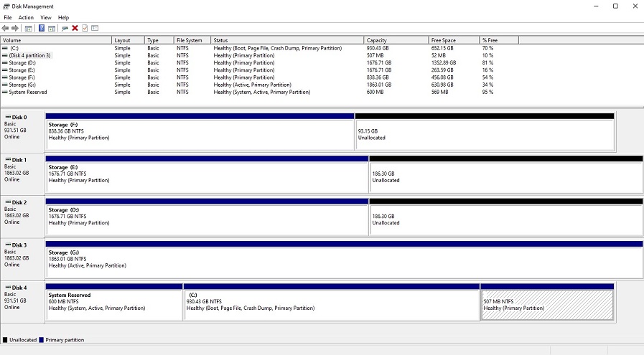Click the Connect/Refresh drive toolbar icon
Screen dimensions: 644x355
pyautogui.click(x=65, y=28)
